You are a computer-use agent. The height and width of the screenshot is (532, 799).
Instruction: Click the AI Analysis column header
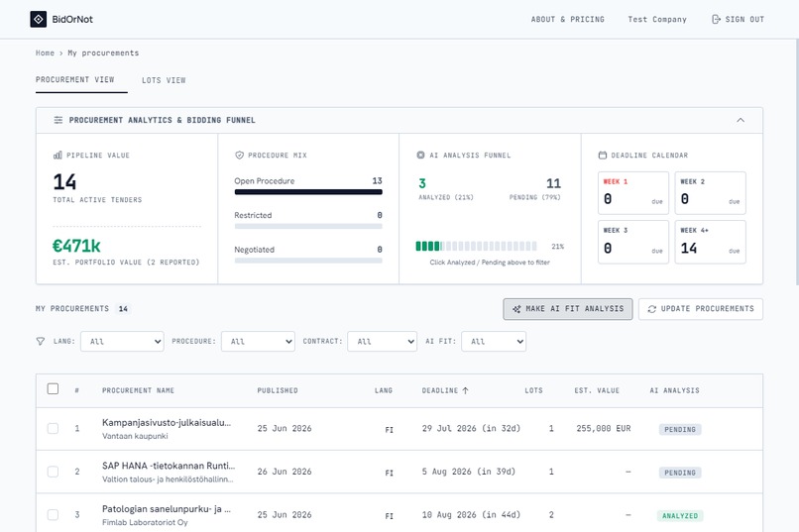pos(675,390)
